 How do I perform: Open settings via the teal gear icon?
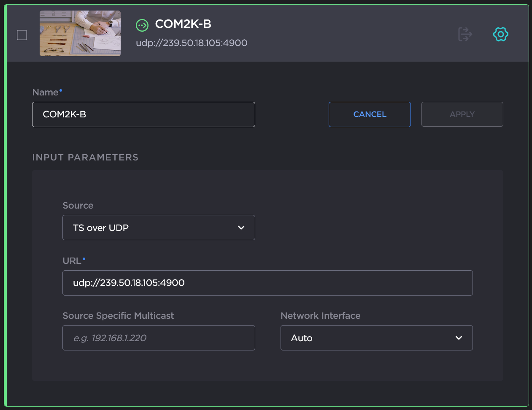(x=500, y=34)
